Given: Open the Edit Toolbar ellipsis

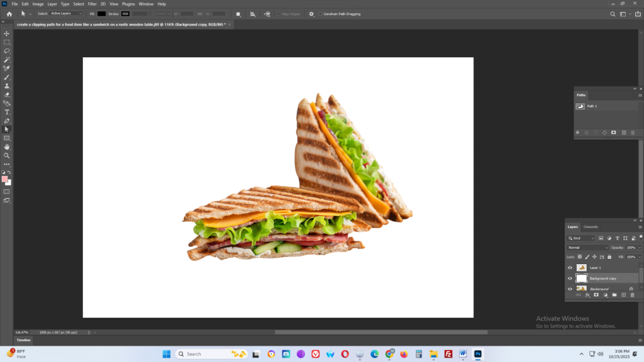Looking at the screenshot, I should point(6,164).
